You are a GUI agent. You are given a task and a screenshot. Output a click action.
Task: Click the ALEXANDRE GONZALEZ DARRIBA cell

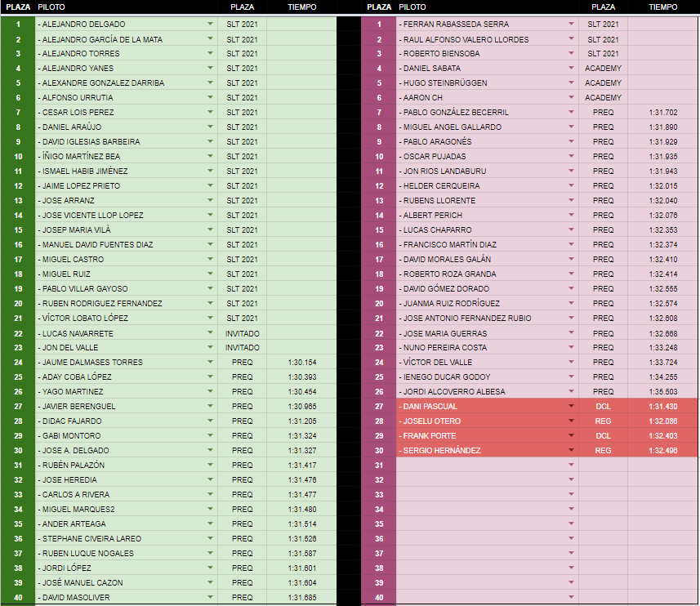(x=127, y=83)
